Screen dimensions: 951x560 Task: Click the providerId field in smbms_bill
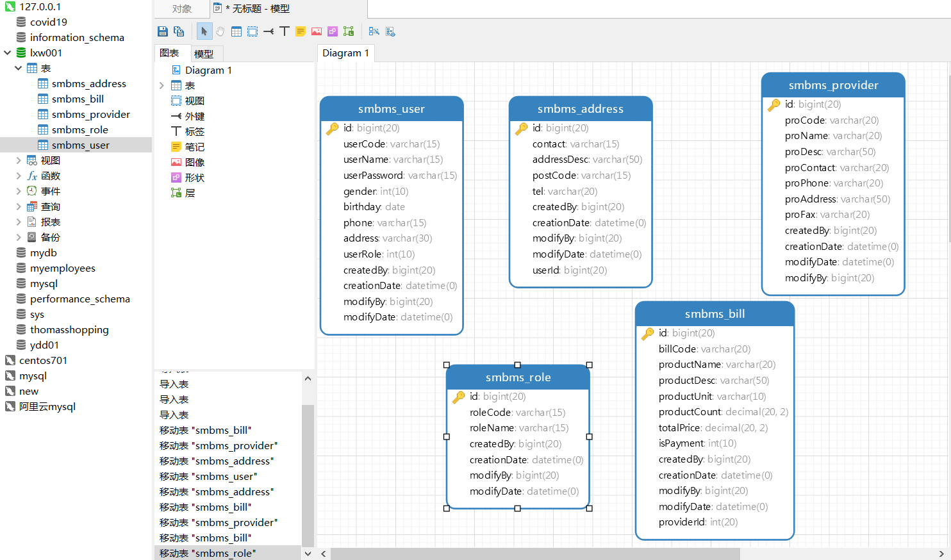pyautogui.click(x=698, y=522)
